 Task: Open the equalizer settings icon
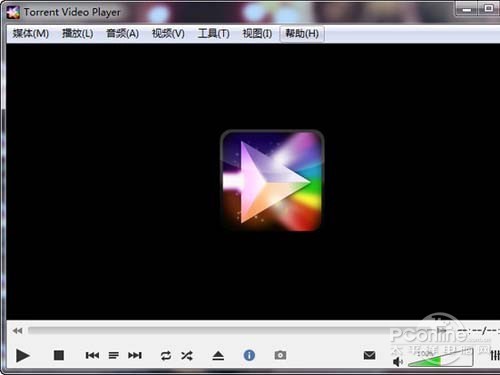coord(495,355)
